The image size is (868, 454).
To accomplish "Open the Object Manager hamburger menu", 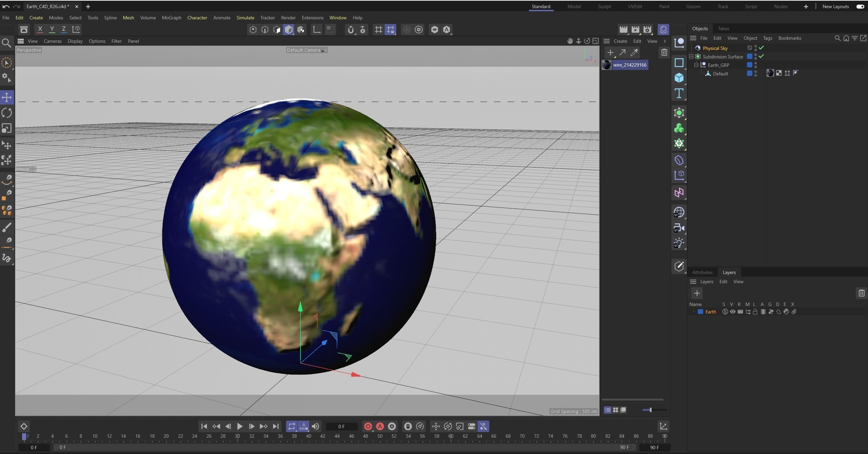I will [693, 38].
